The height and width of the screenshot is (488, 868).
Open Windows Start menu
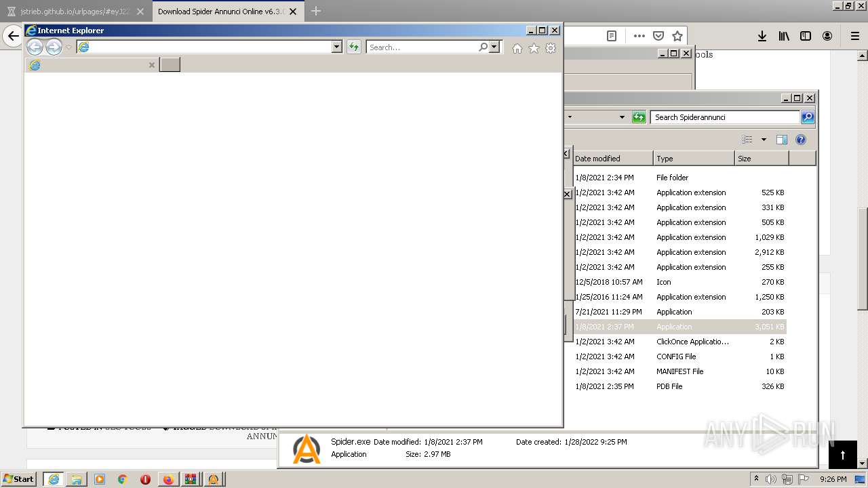[19, 479]
